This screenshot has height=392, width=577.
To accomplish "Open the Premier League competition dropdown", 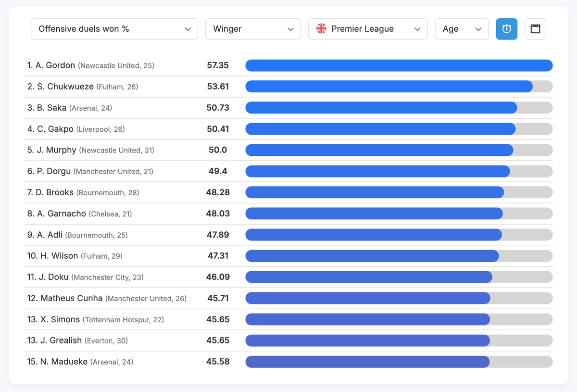I will 368,29.
